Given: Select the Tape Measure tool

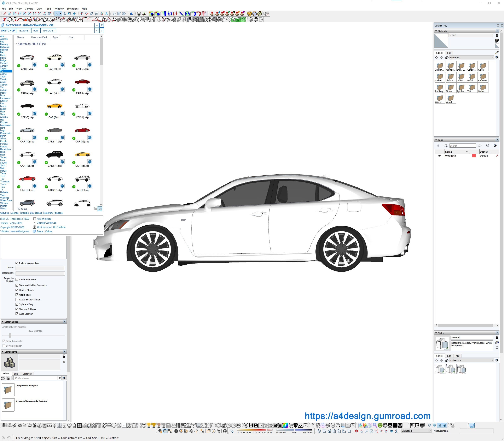Looking at the screenshot, I should click(82, 14).
